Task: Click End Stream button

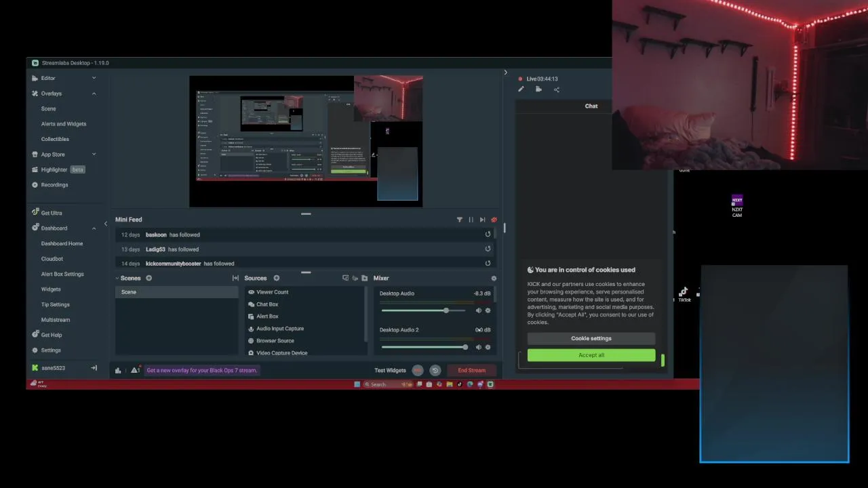Action: (x=471, y=370)
